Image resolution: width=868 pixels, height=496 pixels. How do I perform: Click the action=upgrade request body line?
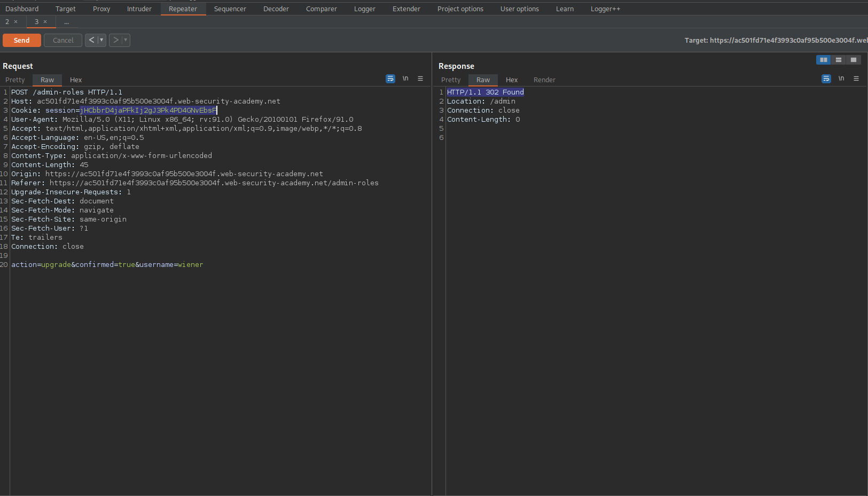(x=107, y=264)
